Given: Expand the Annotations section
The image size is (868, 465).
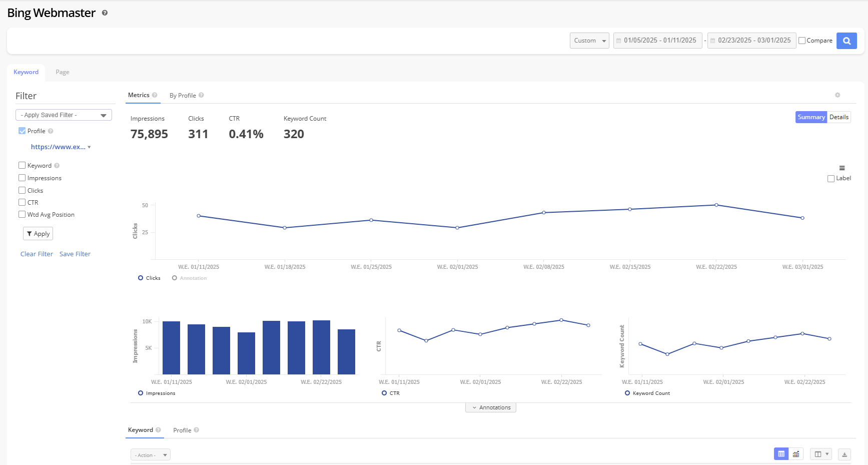Looking at the screenshot, I should [x=491, y=407].
